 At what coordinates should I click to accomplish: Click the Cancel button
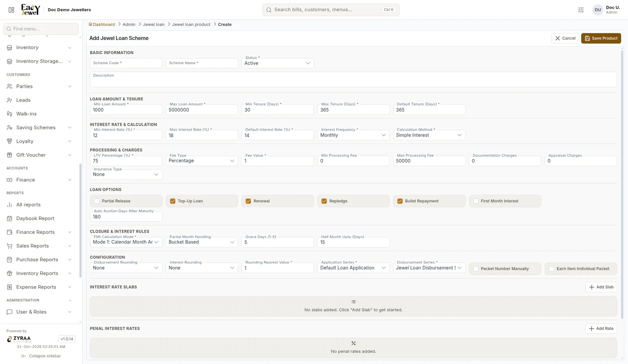pyautogui.click(x=565, y=38)
